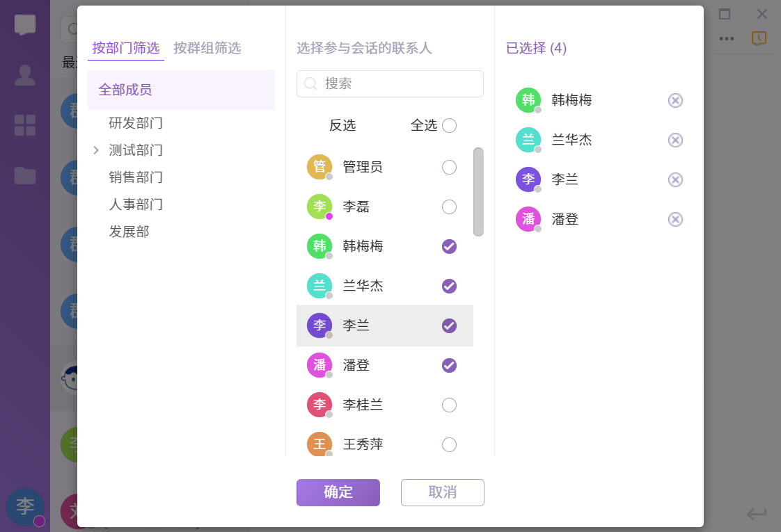The image size is (781, 532).
Task: Uncheck the 韩梅梅 contact checkbox
Action: point(450,246)
